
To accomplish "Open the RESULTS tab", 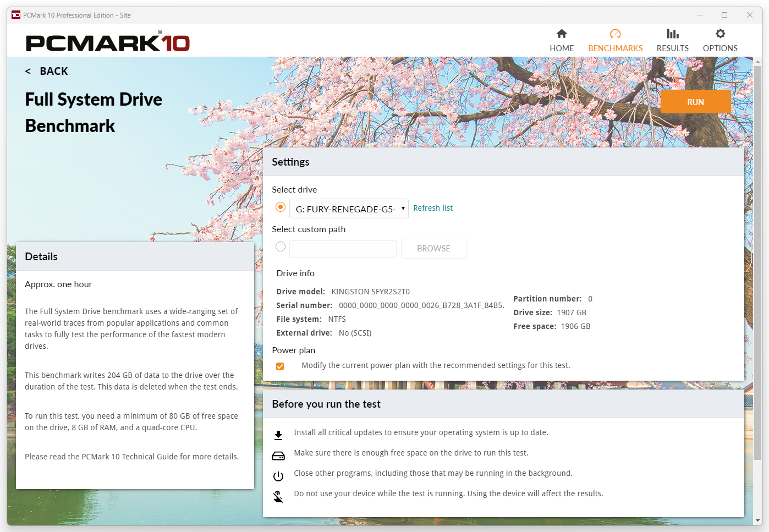I will pyautogui.click(x=672, y=48).
